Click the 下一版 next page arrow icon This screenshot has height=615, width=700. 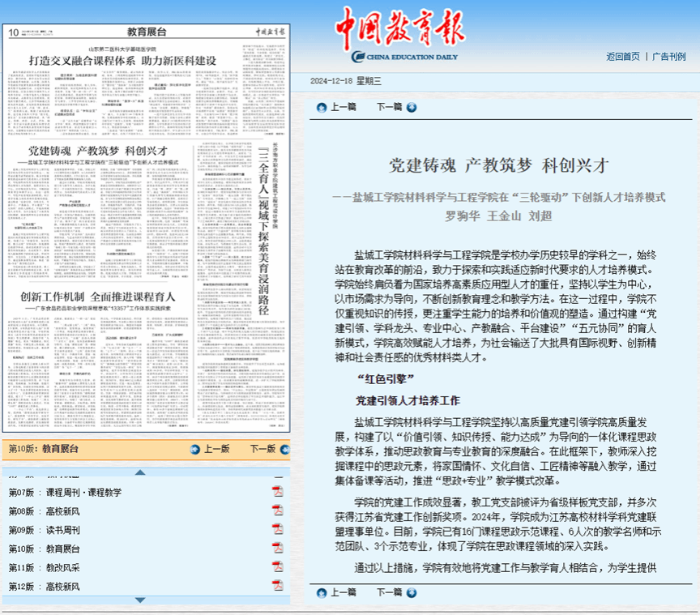[x=282, y=448]
